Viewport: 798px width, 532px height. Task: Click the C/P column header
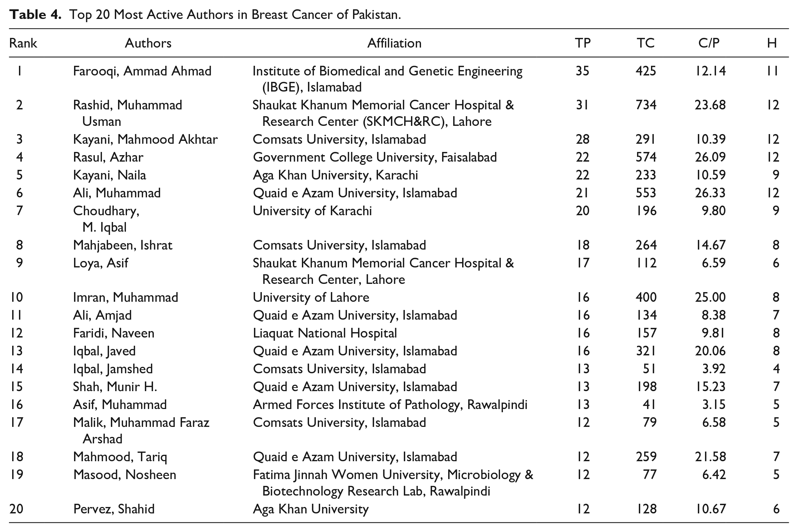[x=709, y=43]
